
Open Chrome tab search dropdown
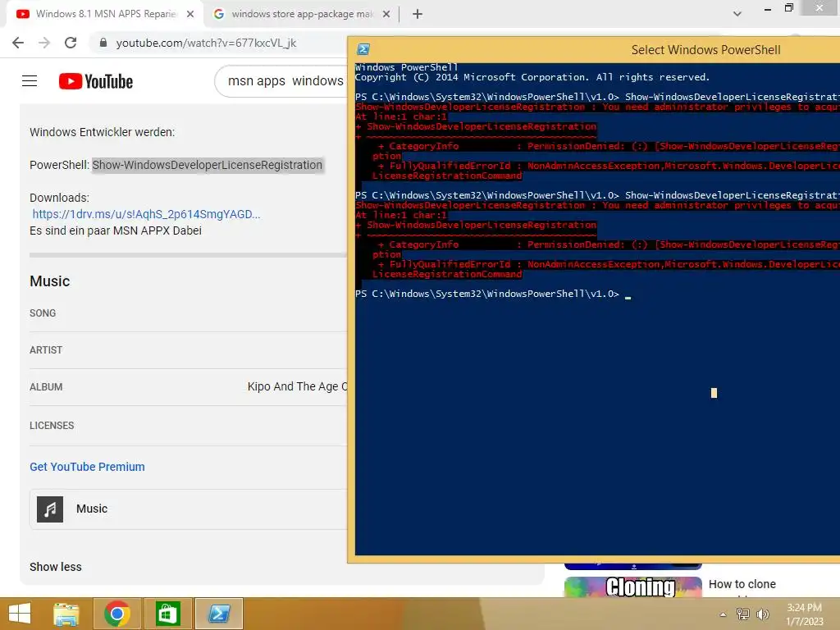737,14
